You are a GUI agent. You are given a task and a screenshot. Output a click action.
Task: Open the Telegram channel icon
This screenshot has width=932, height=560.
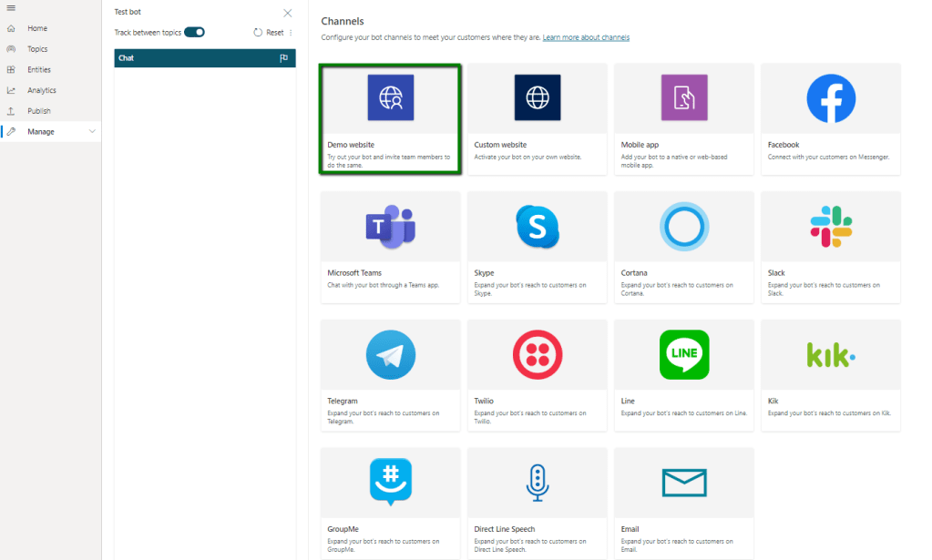pos(390,354)
